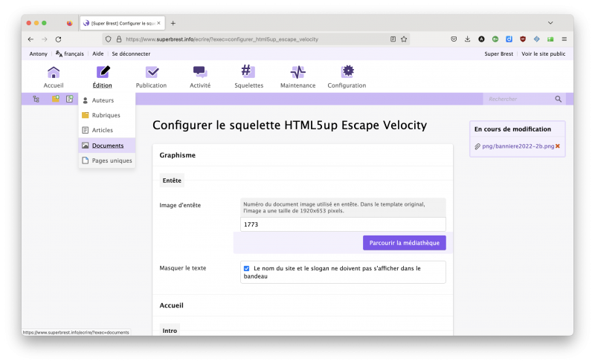The image size is (595, 364).
Task: Go back with browser back arrow
Action: tap(30, 39)
